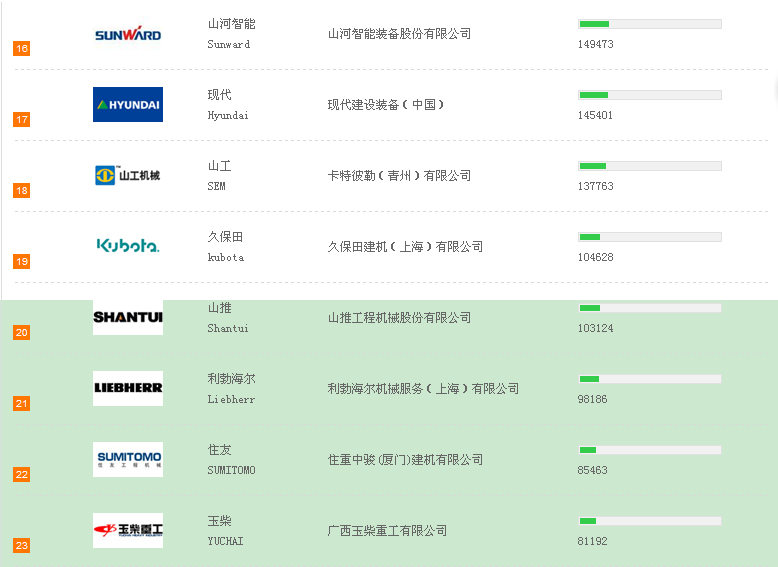Select the Sumitomo logo
This screenshot has height=567, width=778.
coord(128,459)
